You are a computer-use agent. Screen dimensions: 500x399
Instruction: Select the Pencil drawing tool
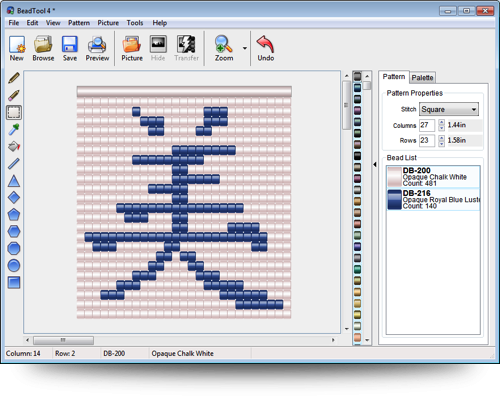click(x=14, y=78)
